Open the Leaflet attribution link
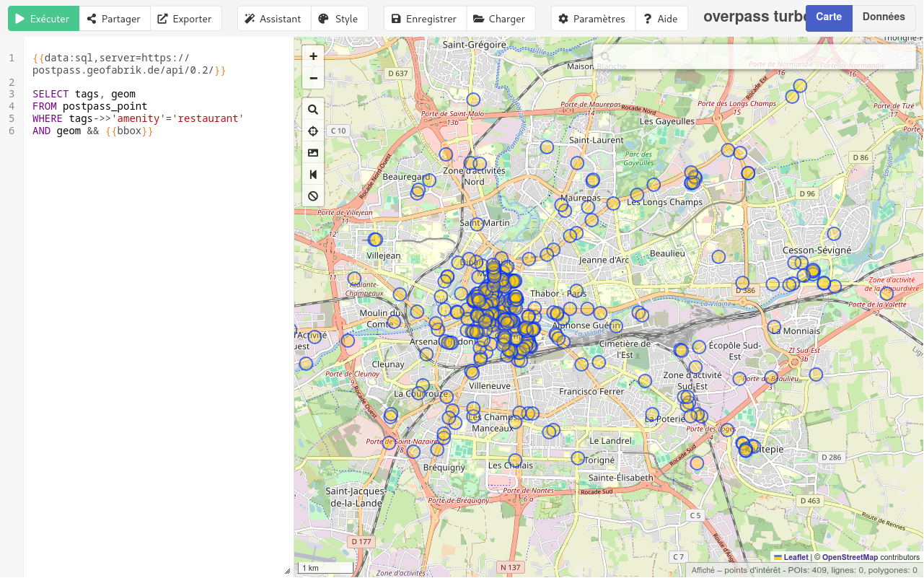The image size is (924, 578). [796, 557]
